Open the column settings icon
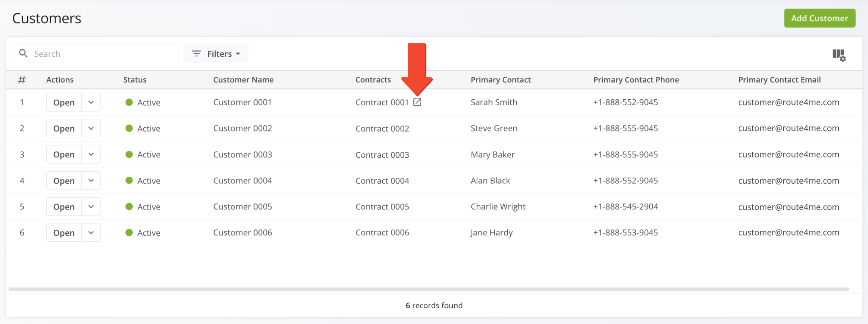 (x=839, y=55)
